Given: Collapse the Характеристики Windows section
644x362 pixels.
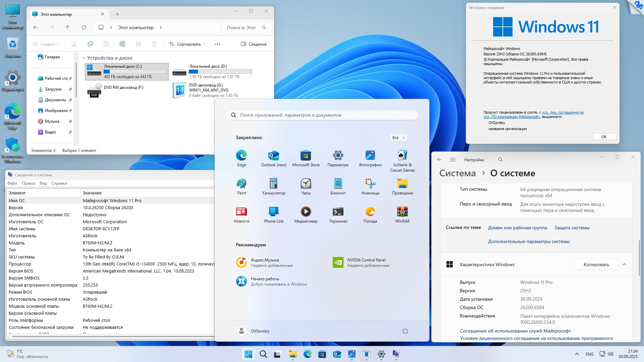Looking at the screenshot, I should (624, 264).
